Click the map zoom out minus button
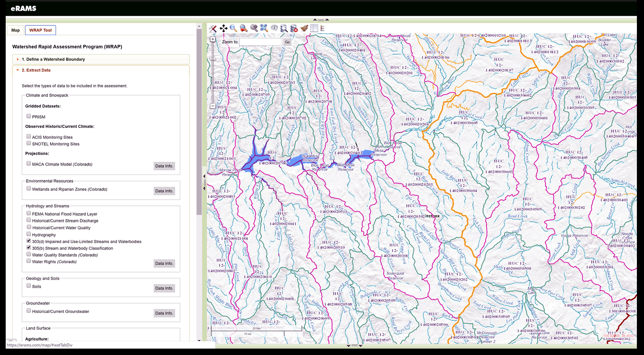The image size is (644, 355). (213, 106)
